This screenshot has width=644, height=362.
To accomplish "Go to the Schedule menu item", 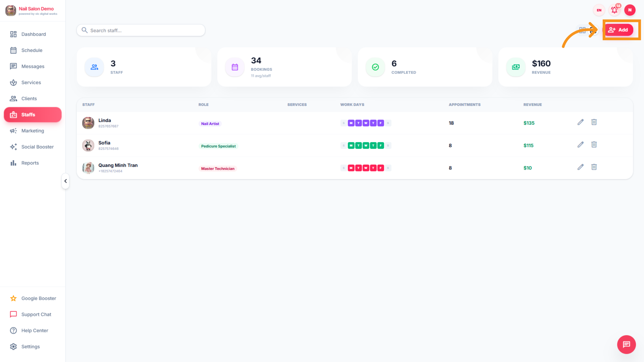I will click(x=32, y=50).
